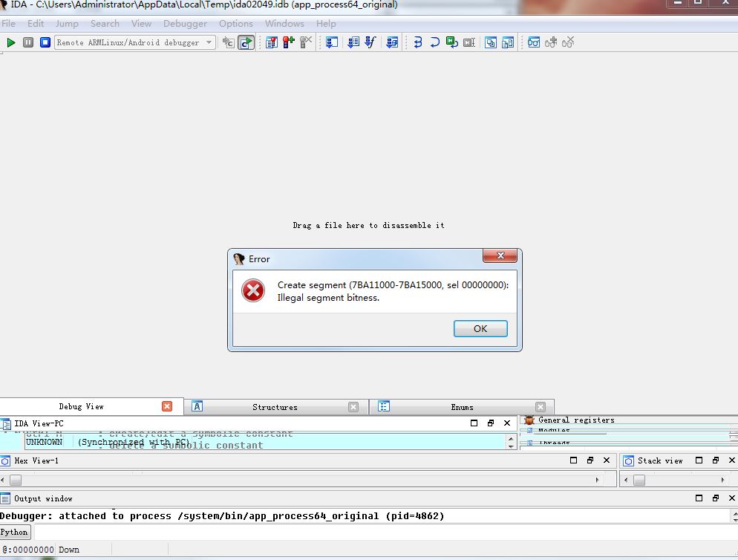Close the Stack view panel
The image size is (738, 560).
click(732, 460)
